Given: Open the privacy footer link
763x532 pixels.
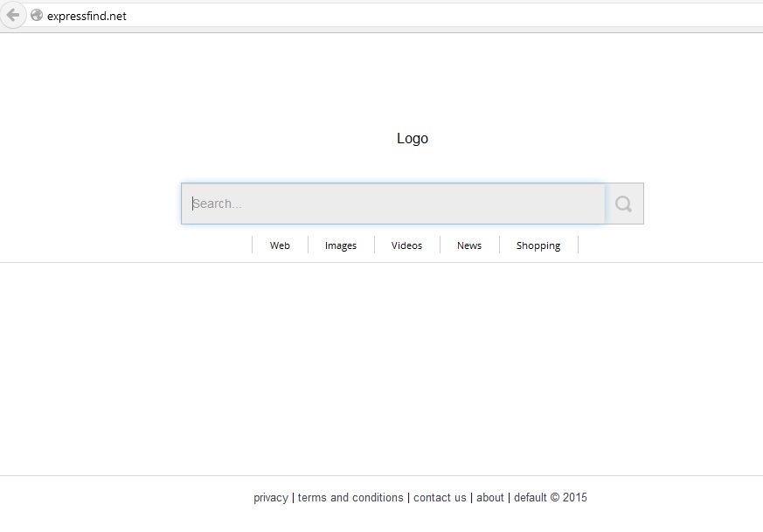Looking at the screenshot, I should pos(271,498).
